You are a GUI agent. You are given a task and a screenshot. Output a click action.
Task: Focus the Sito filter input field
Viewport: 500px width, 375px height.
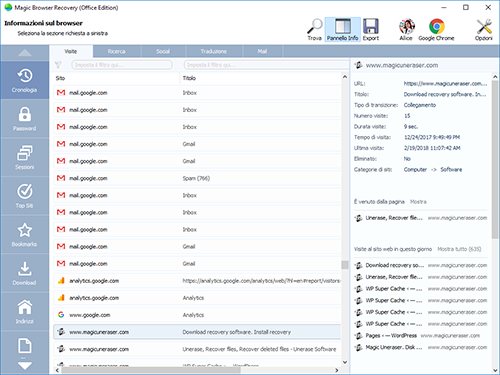[x=122, y=65]
